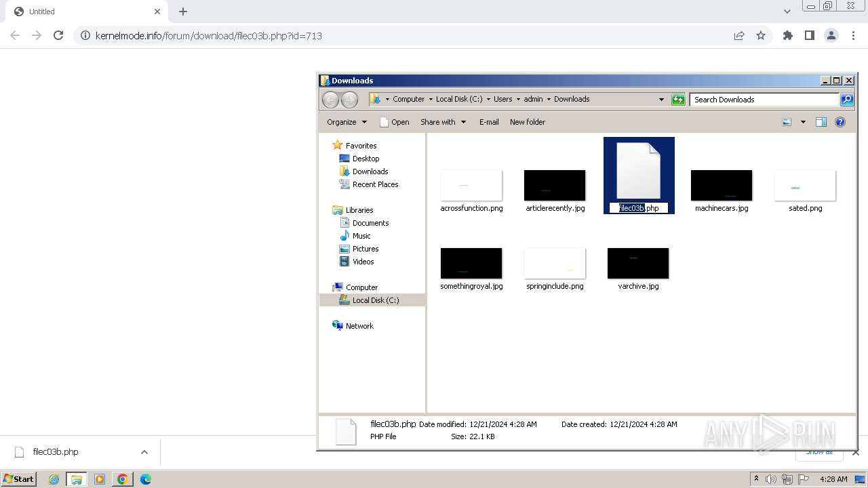The width and height of the screenshot is (868, 488).
Task: Click Explorer back navigation button
Action: coord(330,100)
